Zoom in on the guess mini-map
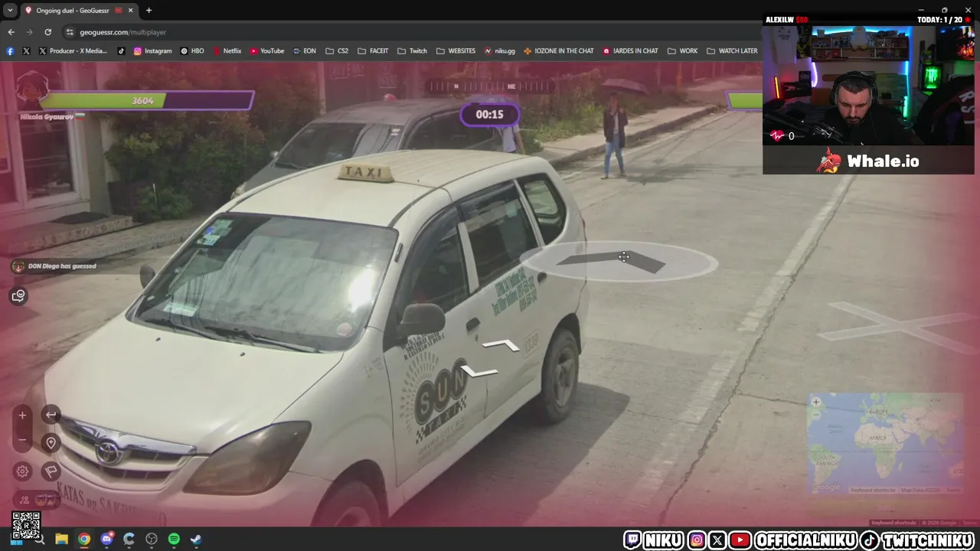980x551 pixels. [x=816, y=402]
